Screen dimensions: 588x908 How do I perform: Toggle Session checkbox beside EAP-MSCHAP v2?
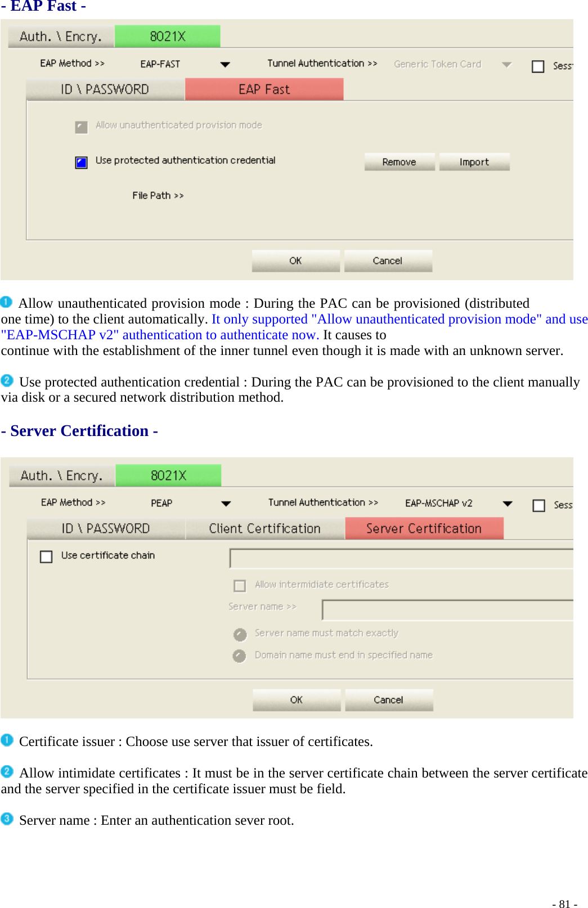click(538, 505)
